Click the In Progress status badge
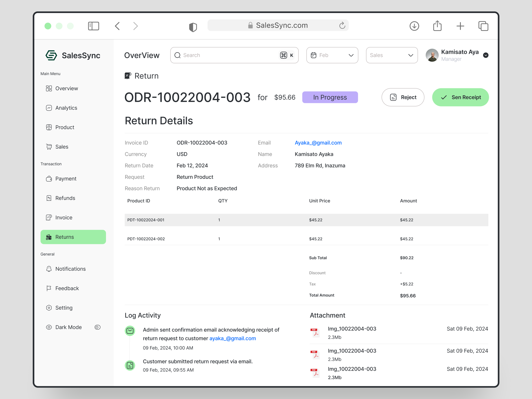The image size is (532, 399). tap(330, 97)
